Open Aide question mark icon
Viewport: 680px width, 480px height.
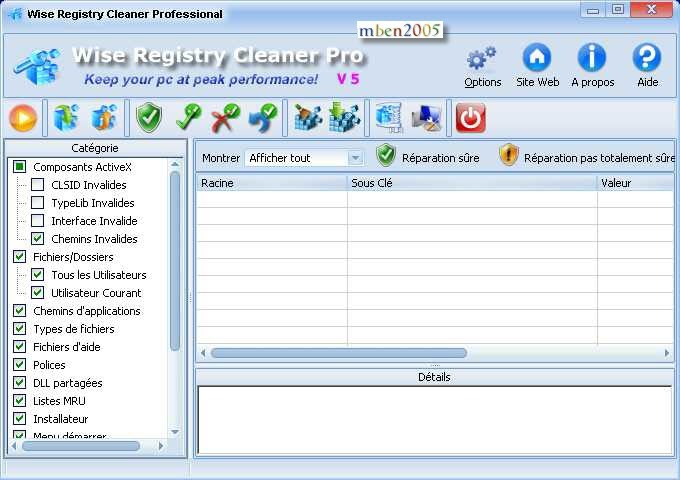647,57
